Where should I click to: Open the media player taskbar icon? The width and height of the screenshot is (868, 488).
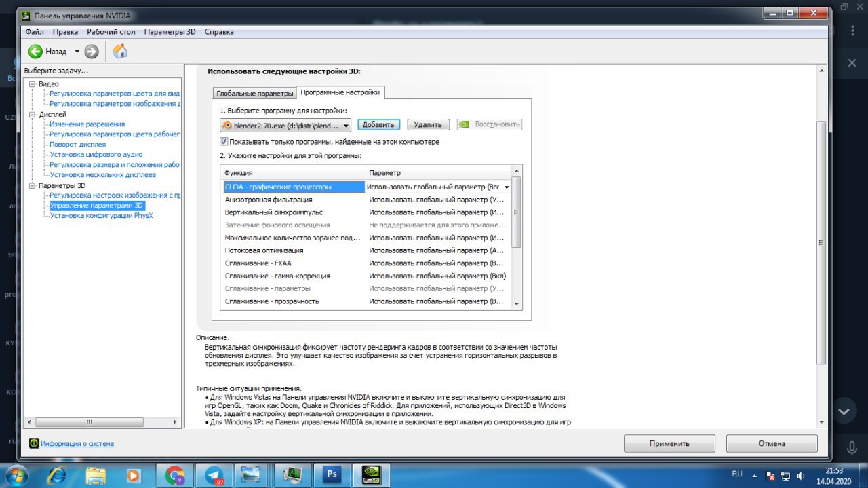pyautogui.click(x=134, y=474)
